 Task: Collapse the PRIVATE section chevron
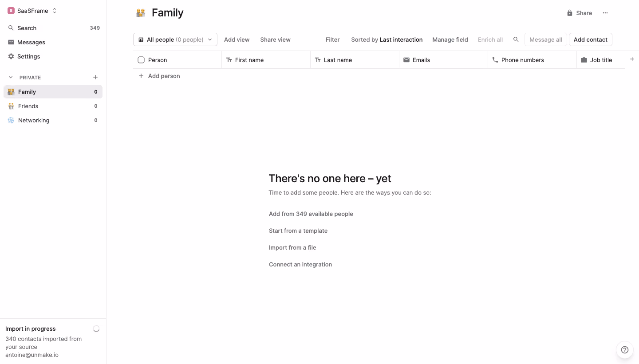coord(11,77)
